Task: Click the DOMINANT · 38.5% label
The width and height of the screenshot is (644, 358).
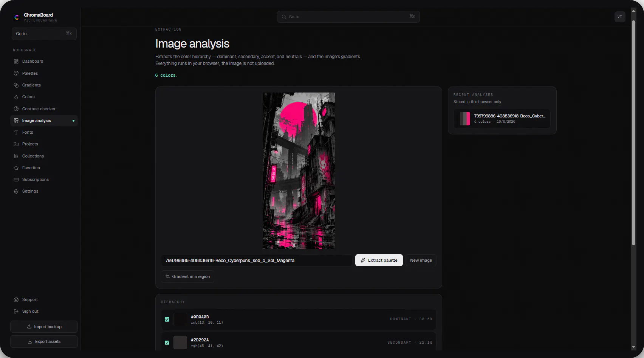Action: click(x=411, y=319)
